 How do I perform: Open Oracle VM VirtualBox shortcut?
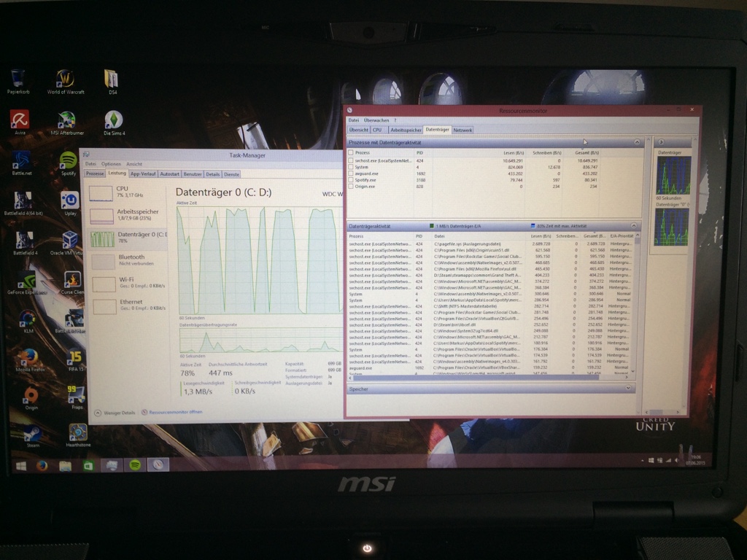click(67, 244)
